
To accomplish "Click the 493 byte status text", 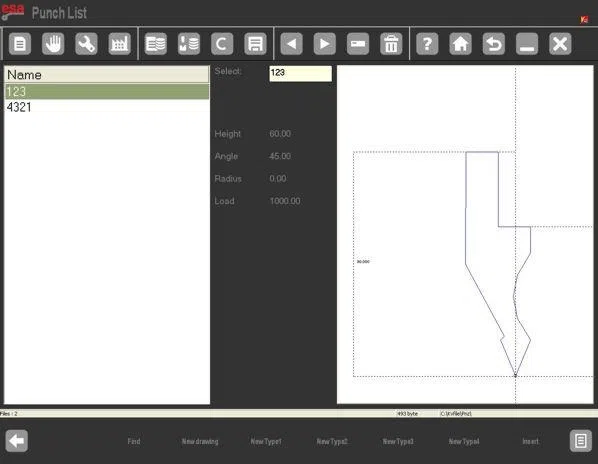I will coord(407,414).
